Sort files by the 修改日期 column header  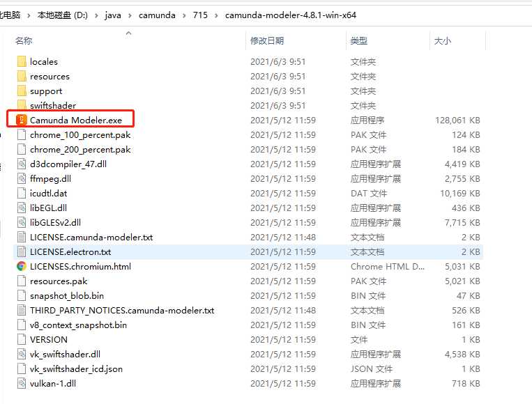click(x=267, y=40)
